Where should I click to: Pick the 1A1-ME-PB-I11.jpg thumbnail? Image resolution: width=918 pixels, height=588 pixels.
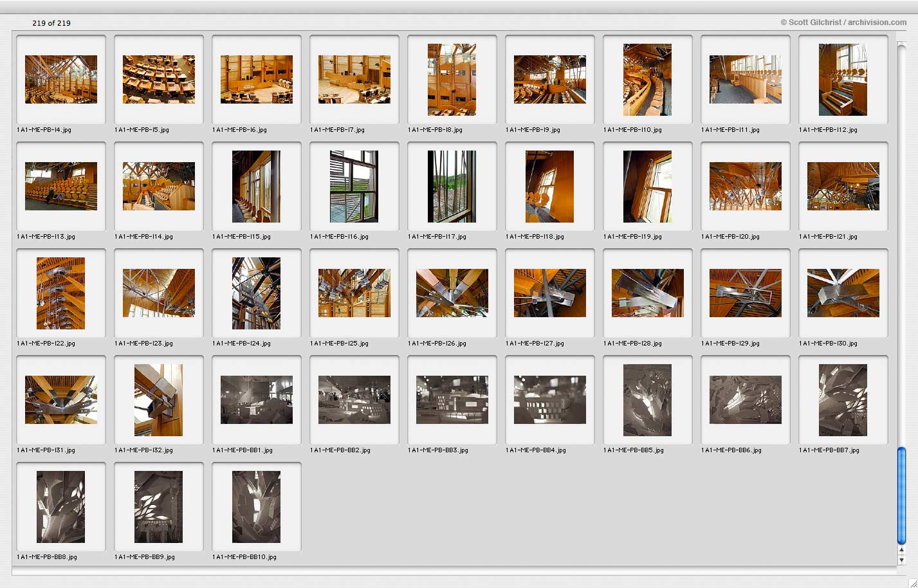pyautogui.click(x=746, y=80)
